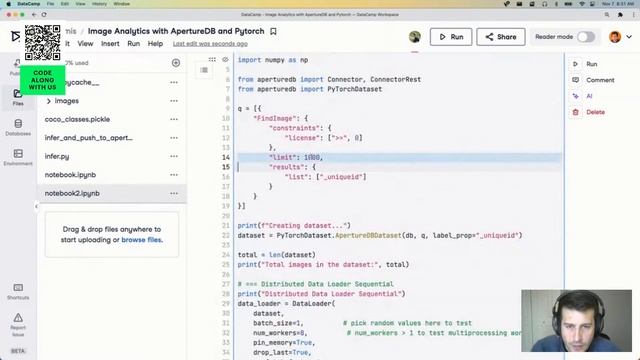Open the Insert menu
This screenshot has width=640, height=360.
pyautogui.click(x=110, y=44)
